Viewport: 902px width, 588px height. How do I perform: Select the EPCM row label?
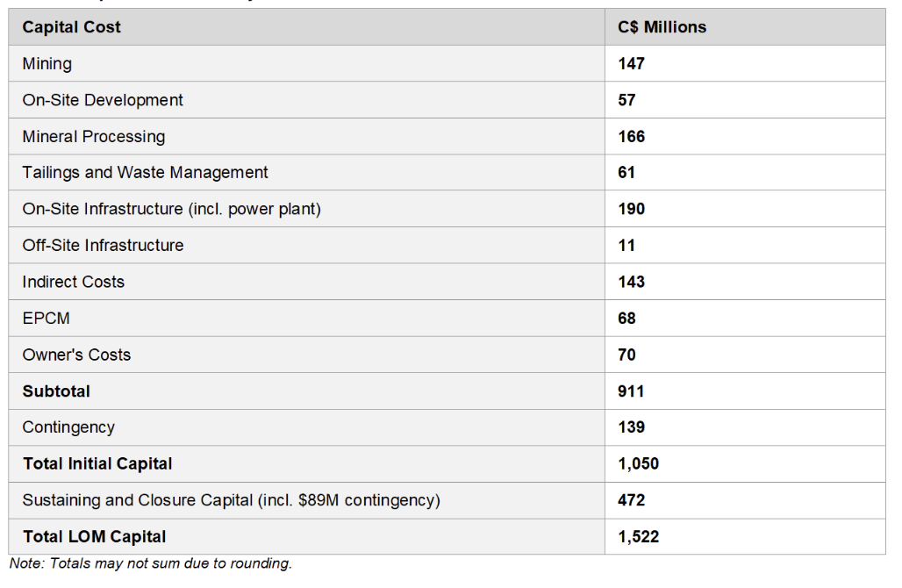46,319
